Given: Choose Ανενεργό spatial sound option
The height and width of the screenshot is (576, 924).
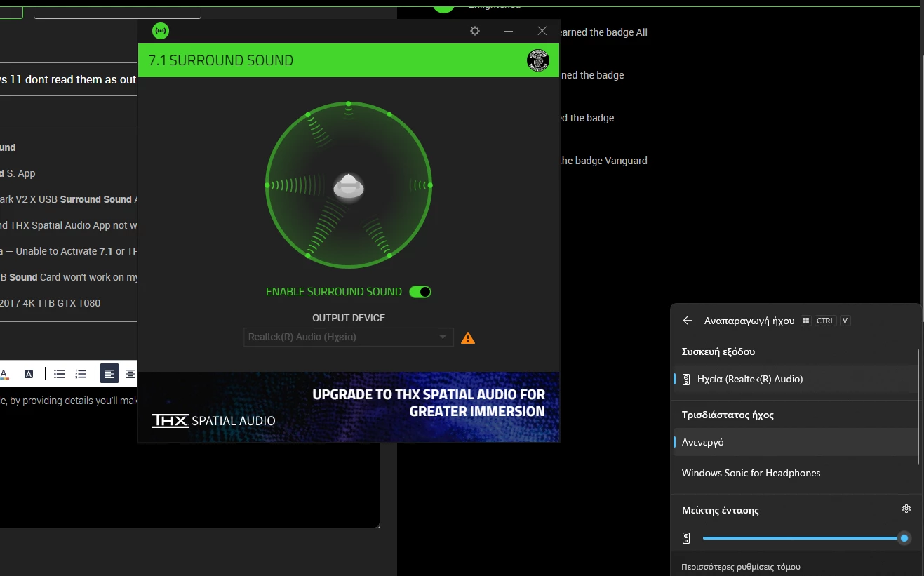Looking at the screenshot, I should (x=796, y=442).
